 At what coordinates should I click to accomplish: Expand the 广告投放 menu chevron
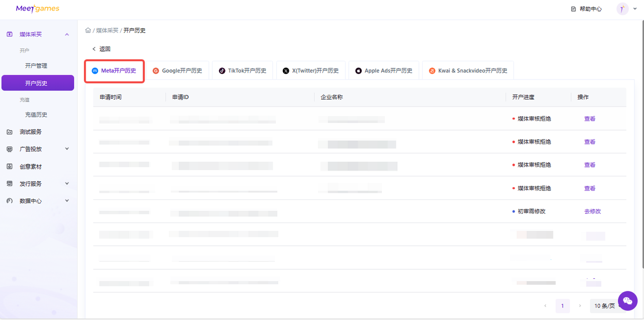coord(67,149)
